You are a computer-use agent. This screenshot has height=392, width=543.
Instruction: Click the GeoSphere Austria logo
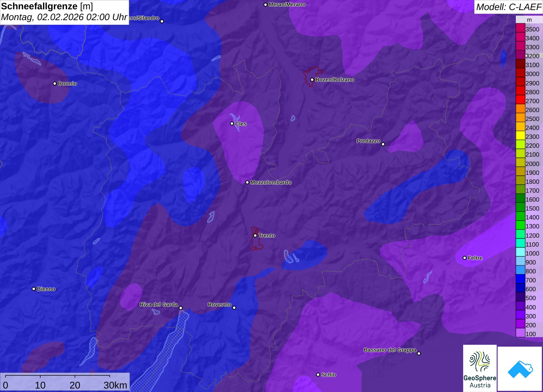pos(480,368)
